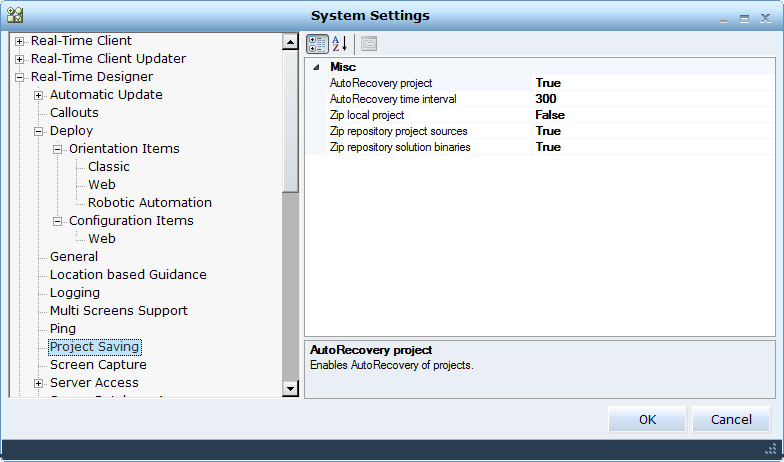Select the Robotic Automation tree item
The image size is (784, 462).
click(x=149, y=203)
